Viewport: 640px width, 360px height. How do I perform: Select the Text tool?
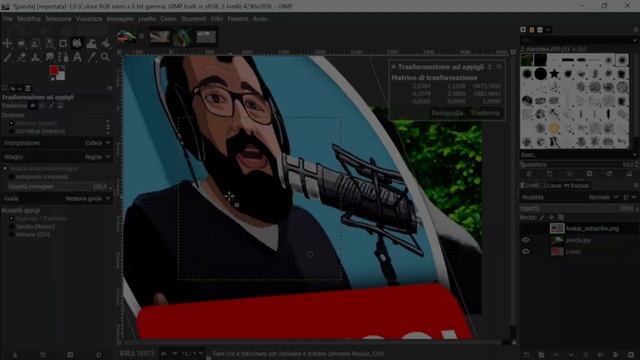coord(77,57)
